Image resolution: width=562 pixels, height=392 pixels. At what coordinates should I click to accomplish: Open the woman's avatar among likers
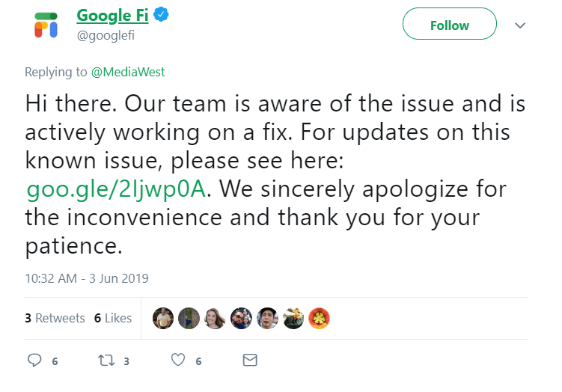[x=215, y=318]
